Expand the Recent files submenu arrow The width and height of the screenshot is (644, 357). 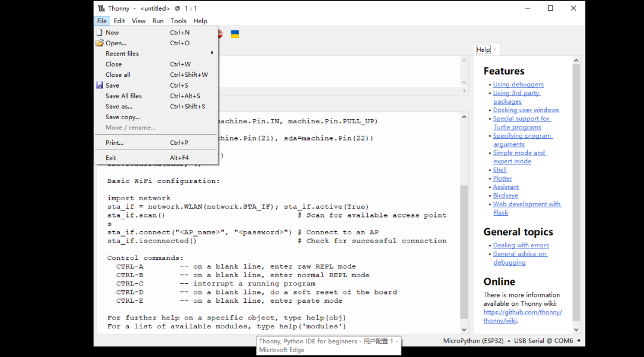(x=212, y=52)
